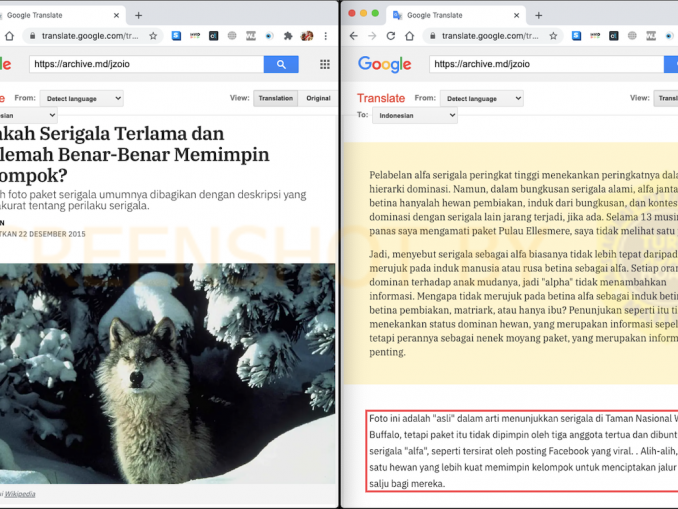Click home icon in right window

click(409, 36)
